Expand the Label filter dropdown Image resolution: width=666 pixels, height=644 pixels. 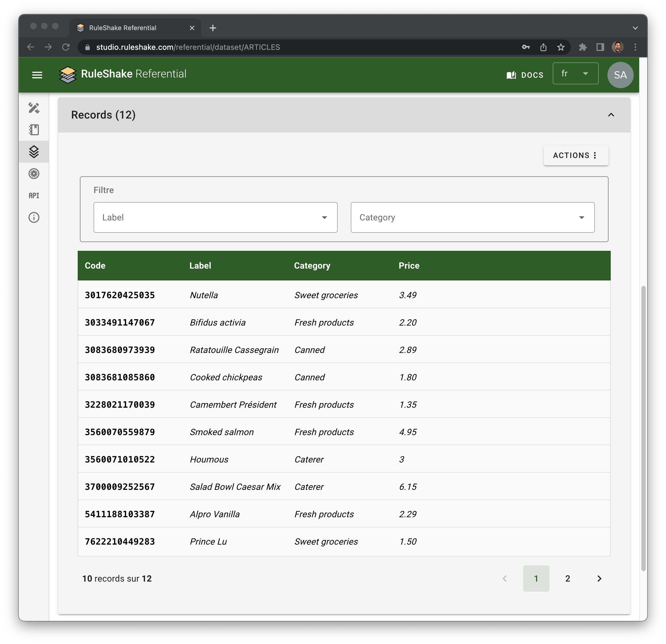click(x=215, y=218)
